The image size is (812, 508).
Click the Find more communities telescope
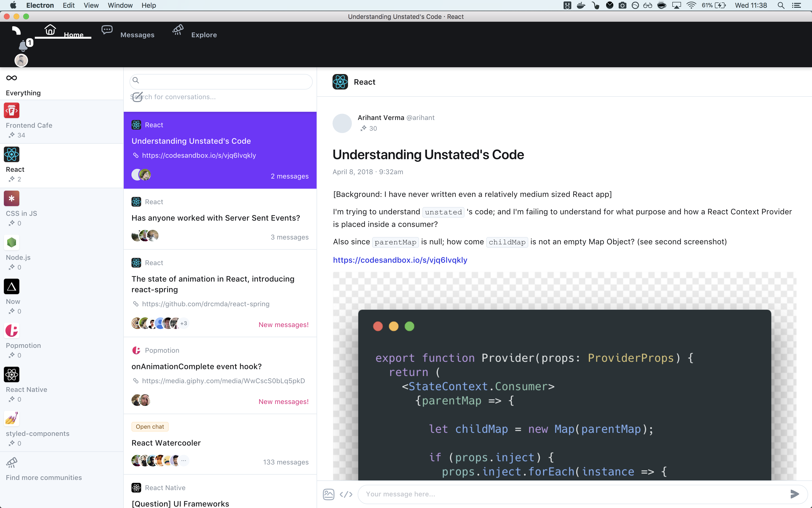tap(12, 463)
